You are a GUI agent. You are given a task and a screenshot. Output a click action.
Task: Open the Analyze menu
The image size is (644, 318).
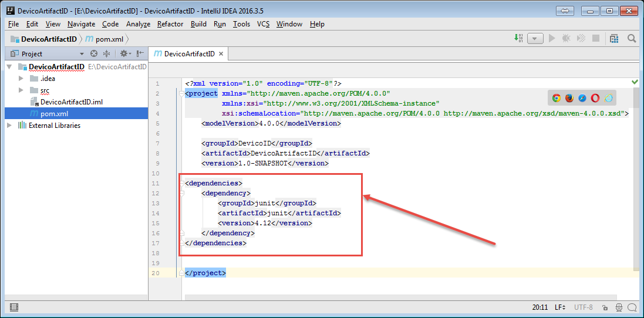point(139,24)
